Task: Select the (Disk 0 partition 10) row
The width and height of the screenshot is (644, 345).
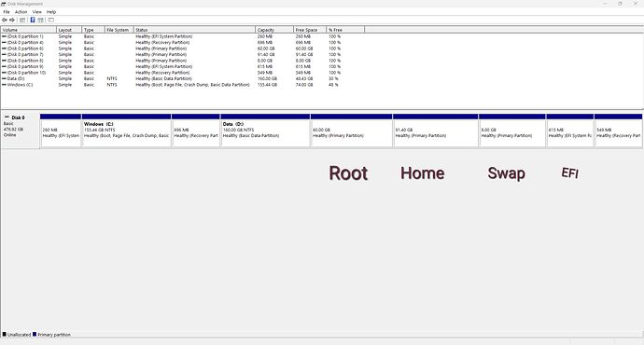Action: (183, 73)
